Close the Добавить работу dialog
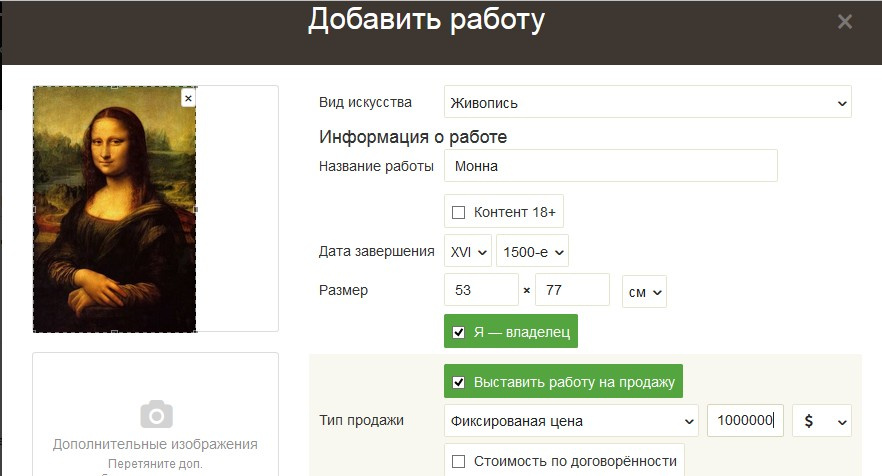The height and width of the screenshot is (476, 882). [845, 21]
